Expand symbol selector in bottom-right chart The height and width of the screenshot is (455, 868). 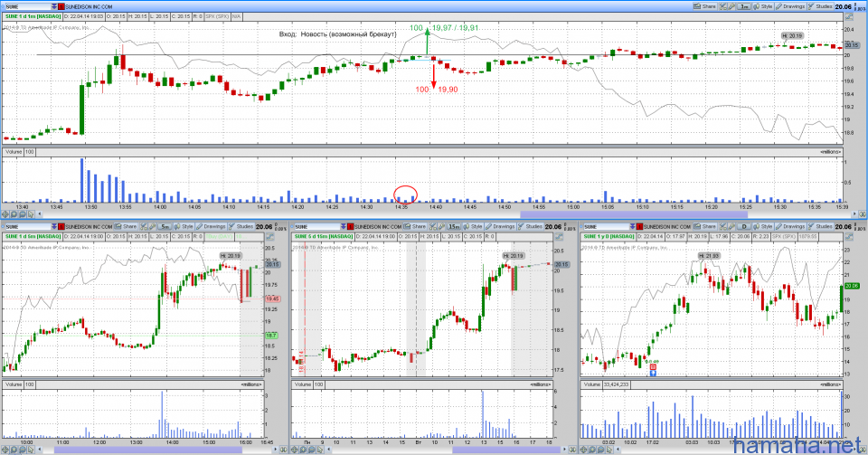point(634,226)
